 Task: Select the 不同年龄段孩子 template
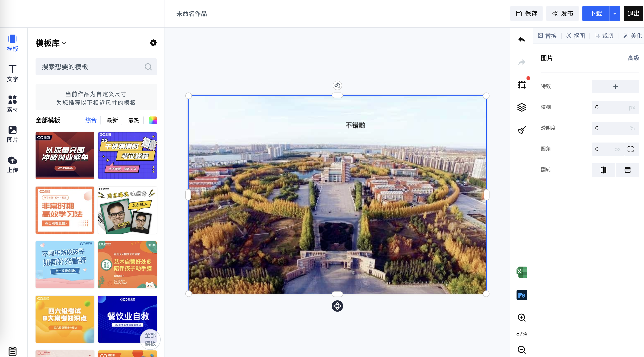pos(65,265)
